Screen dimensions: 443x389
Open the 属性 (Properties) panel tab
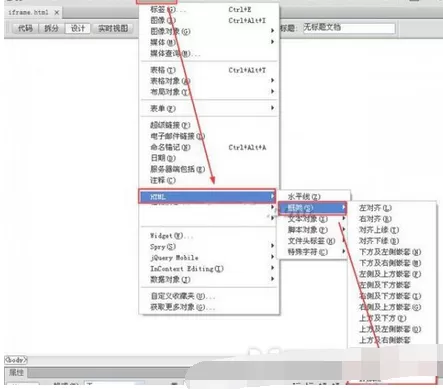pyautogui.click(x=16, y=373)
